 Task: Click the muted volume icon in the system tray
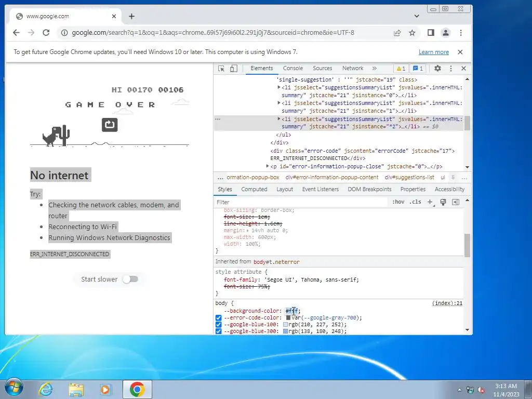pos(481,390)
